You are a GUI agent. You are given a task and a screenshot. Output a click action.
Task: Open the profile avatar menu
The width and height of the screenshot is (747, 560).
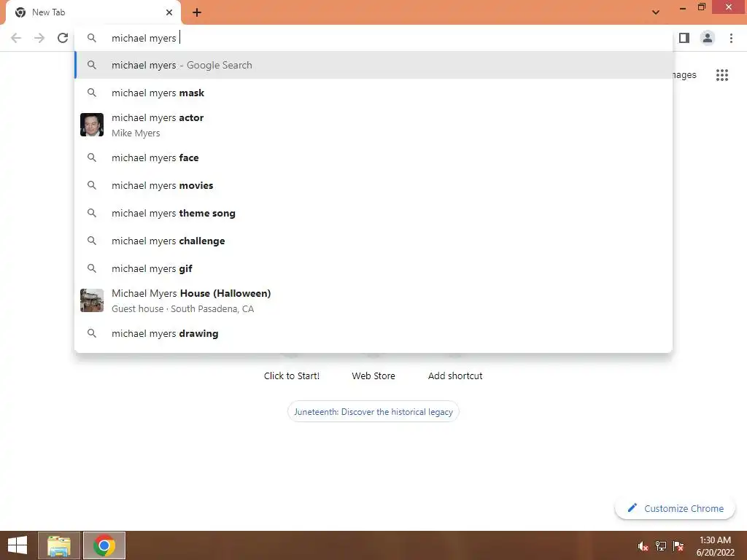pyautogui.click(x=708, y=38)
